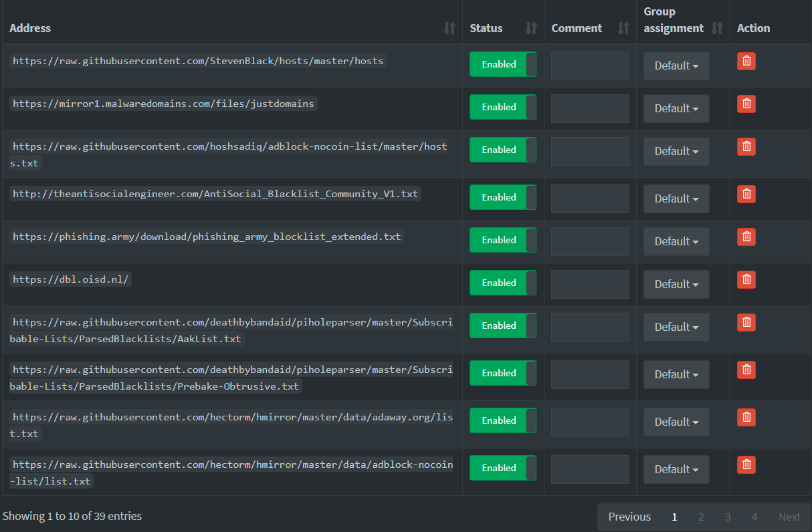Click comment field in theantisocialengineer.com row

point(590,198)
